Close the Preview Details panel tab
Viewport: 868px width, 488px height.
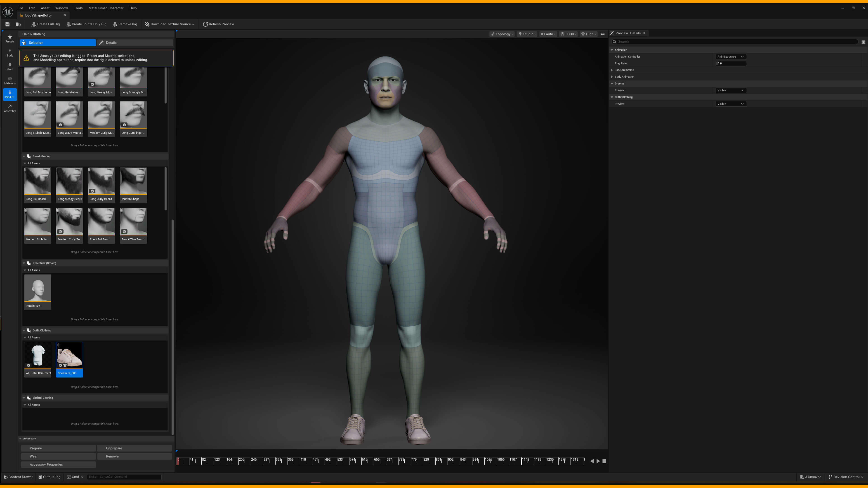click(x=644, y=33)
